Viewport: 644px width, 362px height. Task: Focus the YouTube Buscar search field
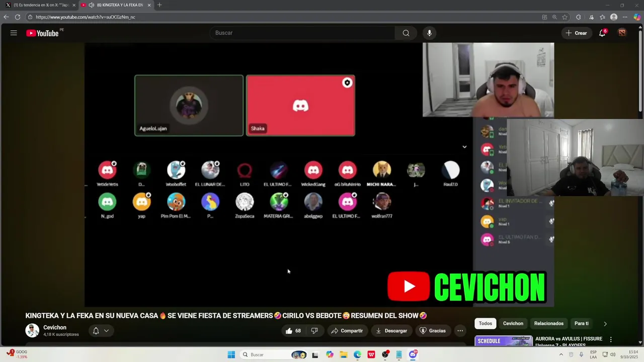[x=302, y=33]
